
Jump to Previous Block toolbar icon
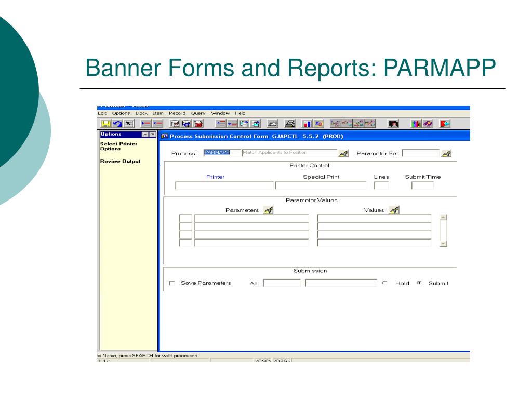[x=244, y=124]
